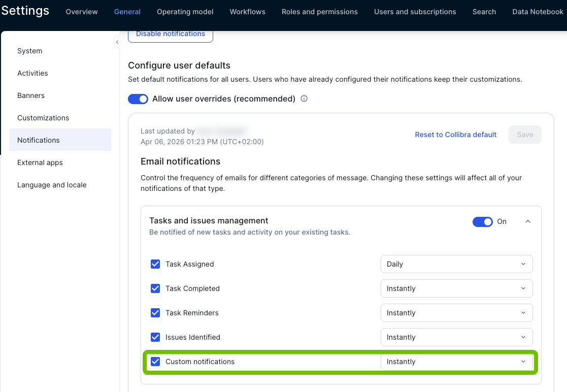Image resolution: width=567 pixels, height=392 pixels.
Task: Open the Task Assigned frequency dropdown
Action: pyautogui.click(x=456, y=264)
